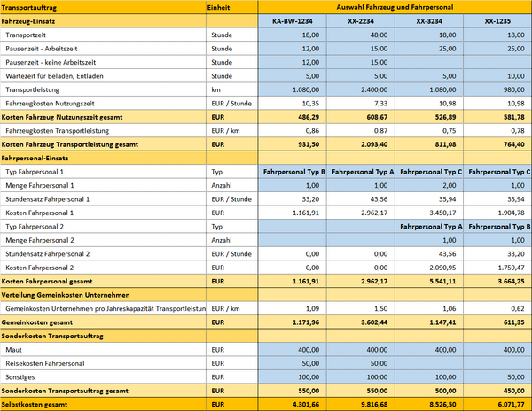The width and height of the screenshot is (532, 411).
Task: Choose Fahrpersonal Typ B cell for XX-1235
Action: click(x=497, y=227)
